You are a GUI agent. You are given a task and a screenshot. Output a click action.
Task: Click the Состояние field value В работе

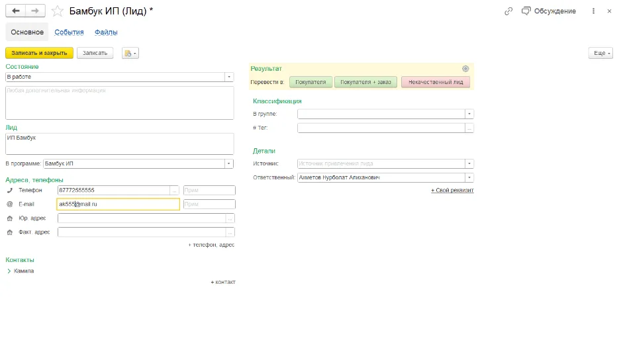[115, 77]
